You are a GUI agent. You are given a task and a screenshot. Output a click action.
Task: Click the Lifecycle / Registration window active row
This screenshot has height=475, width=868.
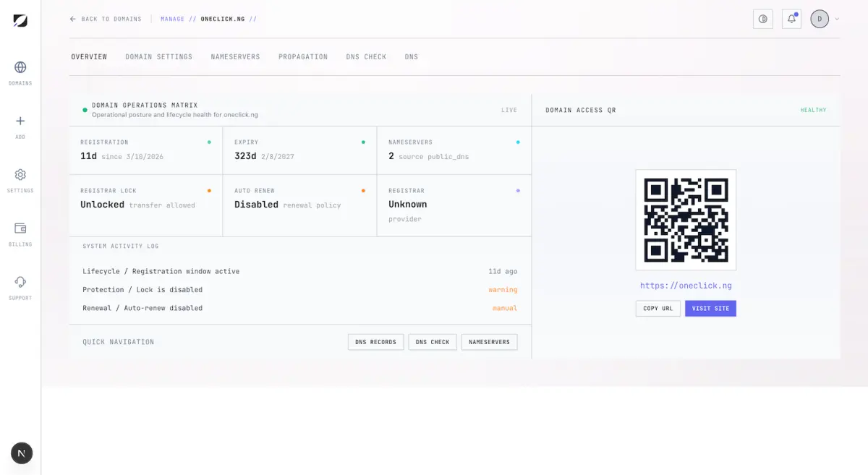pyautogui.click(x=300, y=271)
